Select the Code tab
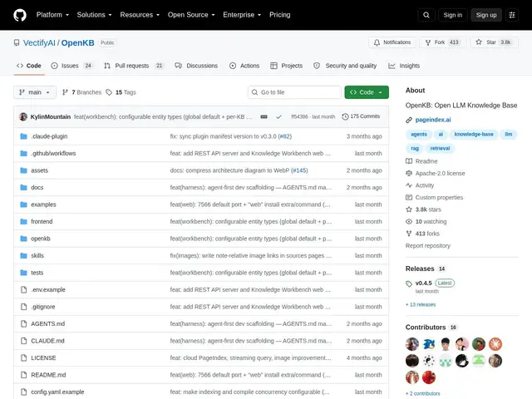Image resolution: width=532 pixels, height=399 pixels. 29,66
